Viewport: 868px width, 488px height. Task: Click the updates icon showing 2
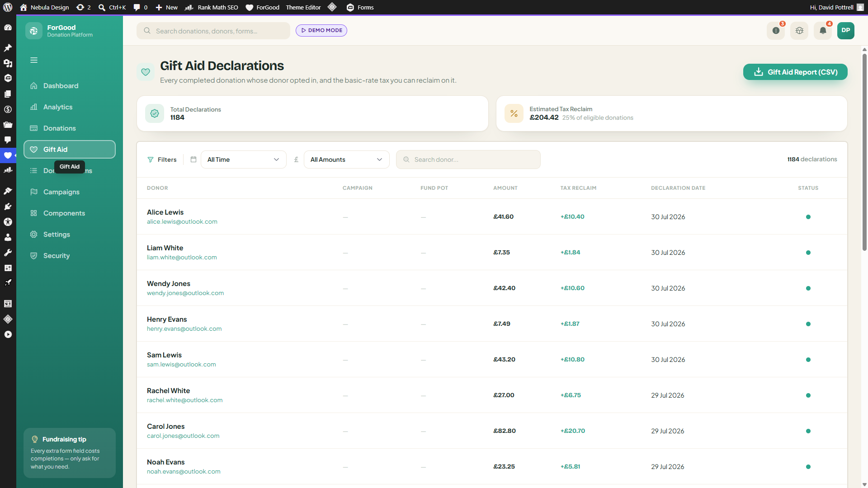click(83, 7)
